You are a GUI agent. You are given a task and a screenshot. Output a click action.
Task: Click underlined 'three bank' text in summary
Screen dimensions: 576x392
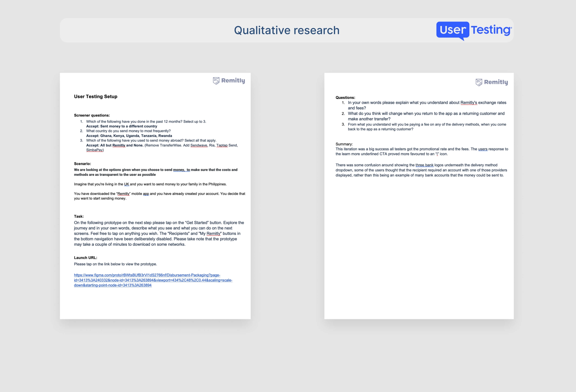[x=424, y=165]
